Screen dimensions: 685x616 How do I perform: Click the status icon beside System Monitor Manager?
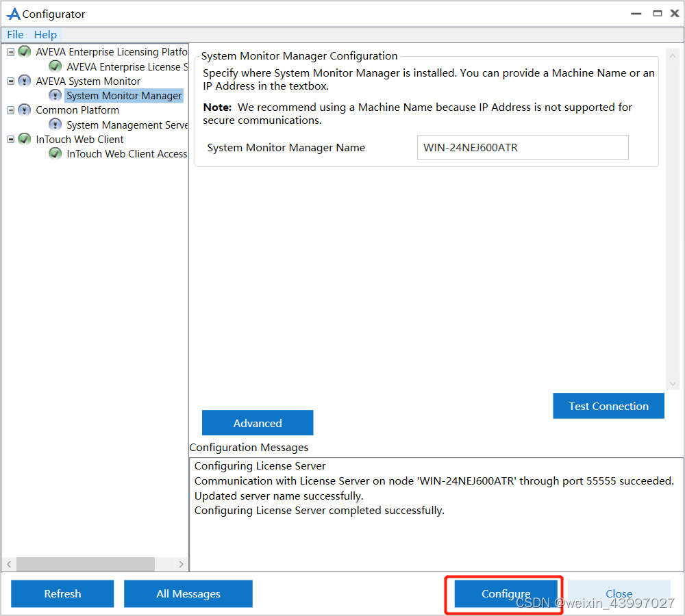(x=55, y=95)
